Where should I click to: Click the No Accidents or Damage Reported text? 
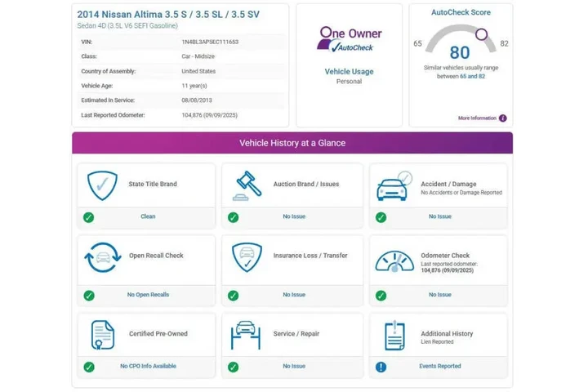pos(461,193)
